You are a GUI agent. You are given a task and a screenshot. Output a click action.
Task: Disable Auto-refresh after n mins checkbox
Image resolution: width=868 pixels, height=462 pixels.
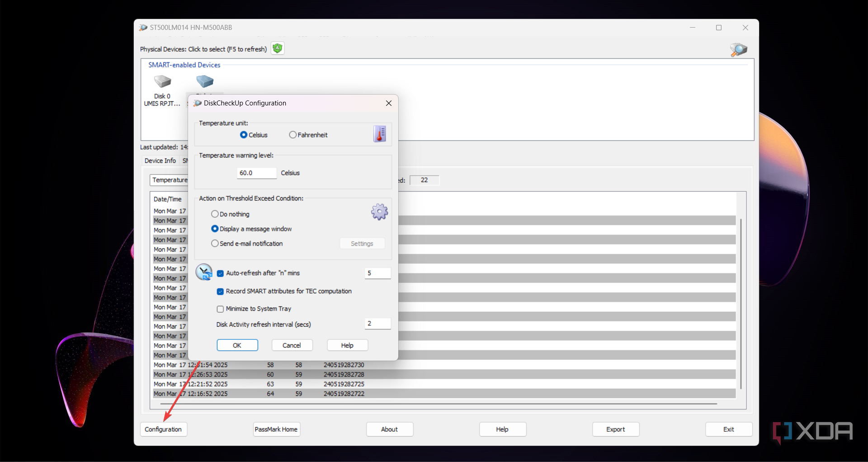point(220,273)
